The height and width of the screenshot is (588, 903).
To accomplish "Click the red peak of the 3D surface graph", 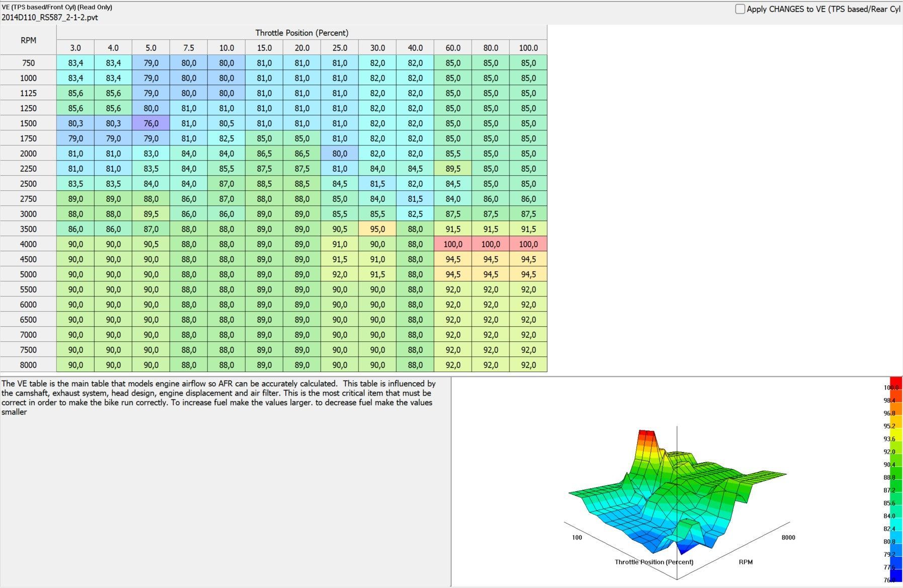I will (646, 433).
